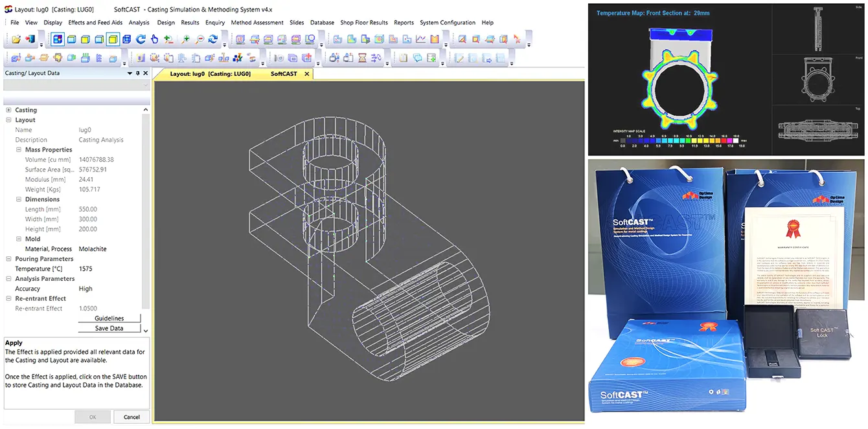Close the SoftCAST document tab
The width and height of the screenshot is (868, 429).
tap(307, 74)
